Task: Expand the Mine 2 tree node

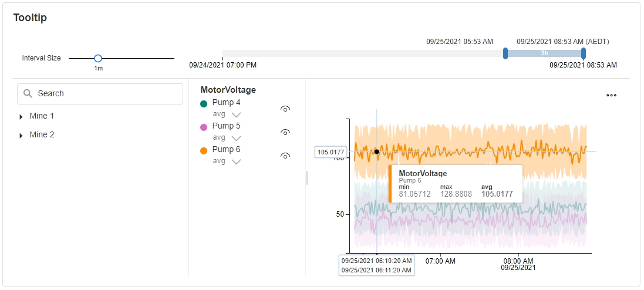Action: click(21, 136)
